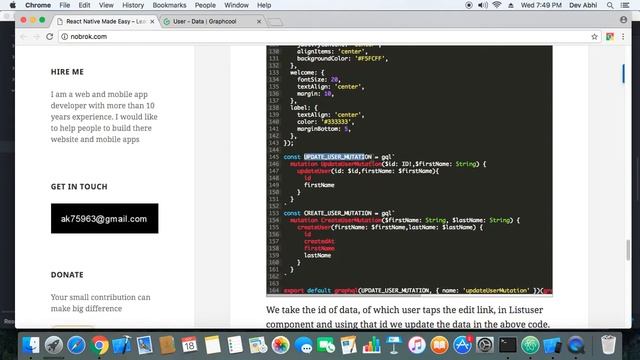Open the Wi-Fi status menu
The image size is (640, 360).
[x=497, y=5]
